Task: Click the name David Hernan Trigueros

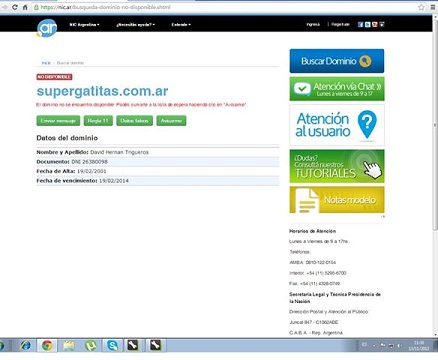Action: pyautogui.click(x=119, y=152)
